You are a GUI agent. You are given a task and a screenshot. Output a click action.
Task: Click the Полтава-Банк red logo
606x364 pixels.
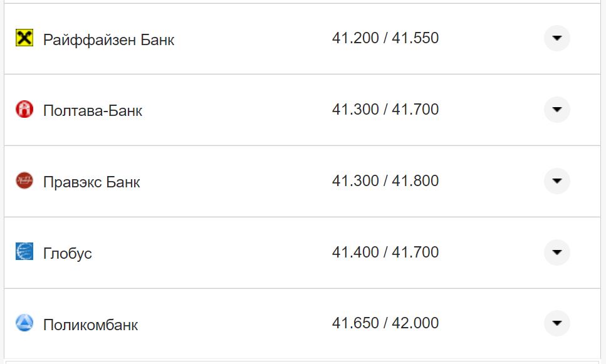(x=23, y=109)
